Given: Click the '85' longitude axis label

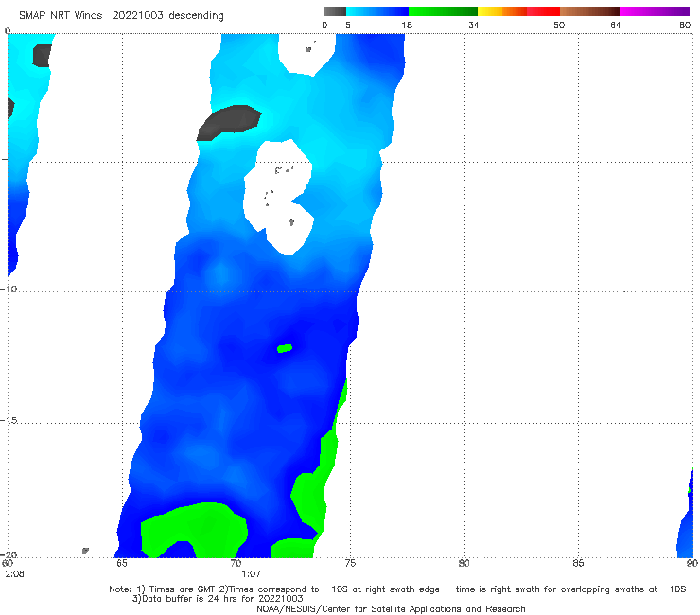Looking at the screenshot, I should pos(578,563).
